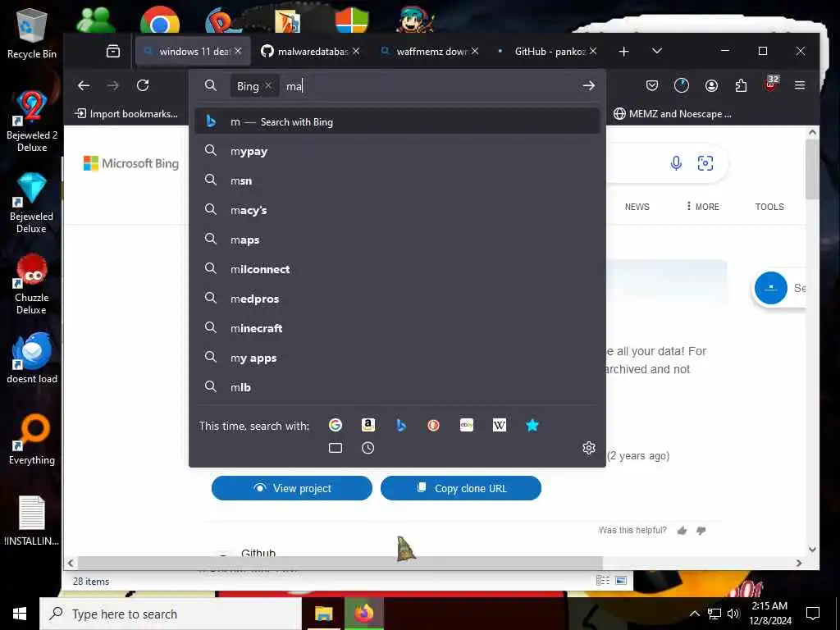The image size is (840, 630).
Task: Remove the Bing search chip
Action: pyautogui.click(x=268, y=85)
